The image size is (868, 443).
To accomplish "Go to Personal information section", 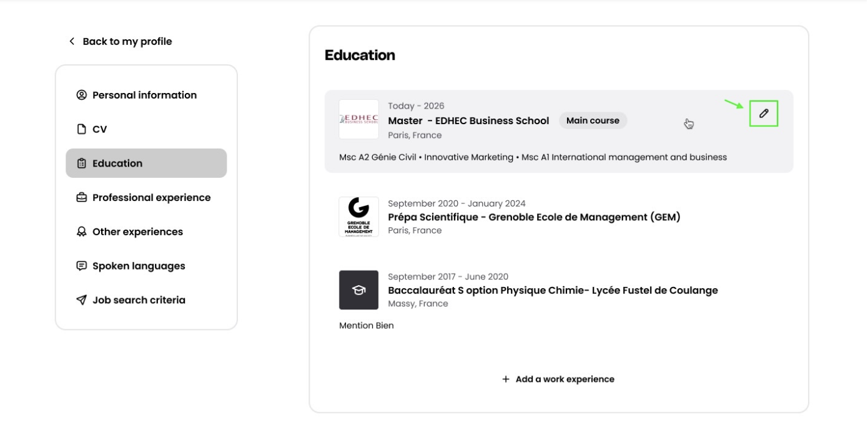I will pos(144,95).
